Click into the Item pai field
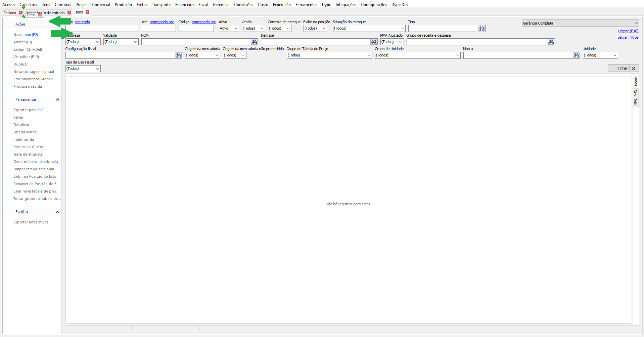The image size is (644, 337). click(x=316, y=42)
